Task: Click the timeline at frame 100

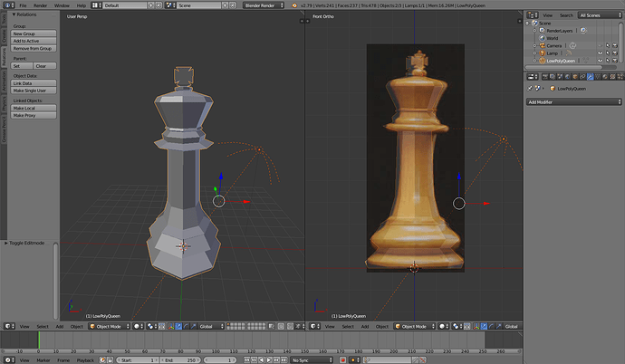Action: pyautogui.click(x=216, y=340)
